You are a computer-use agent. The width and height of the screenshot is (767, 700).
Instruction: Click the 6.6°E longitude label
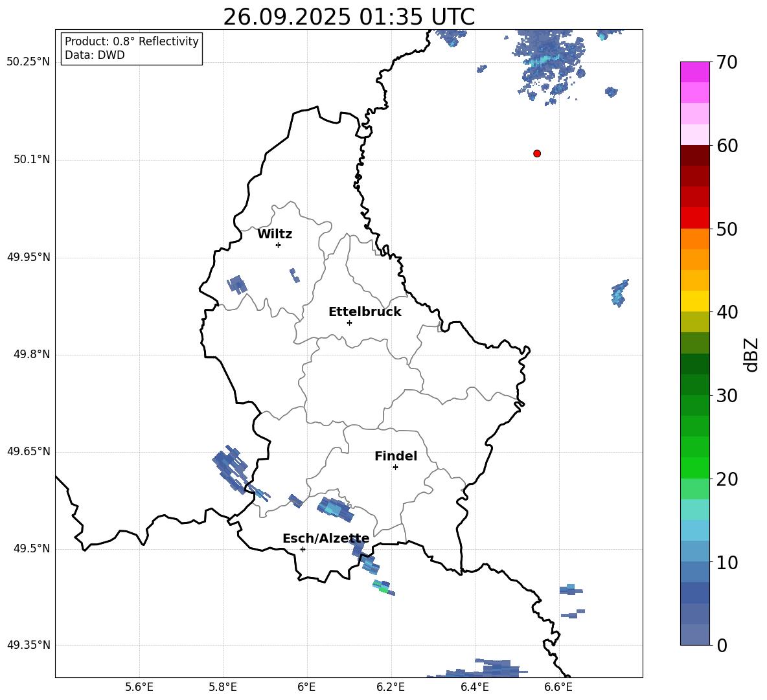tap(558, 687)
